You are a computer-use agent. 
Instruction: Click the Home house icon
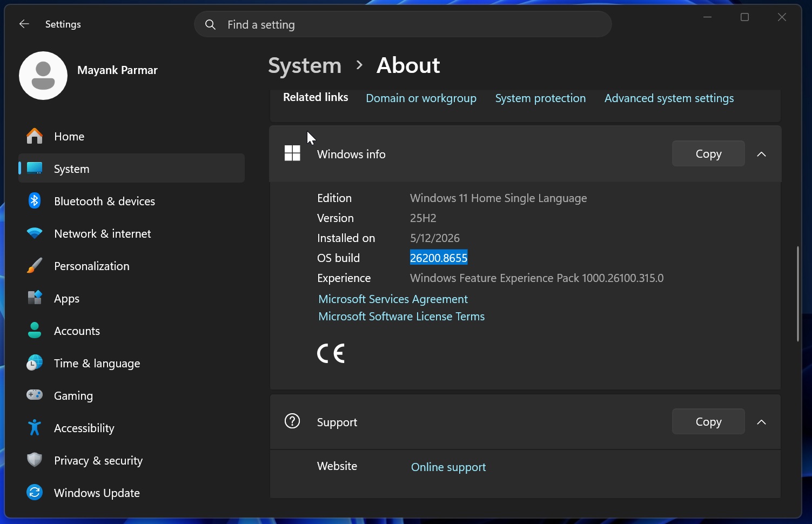click(35, 136)
